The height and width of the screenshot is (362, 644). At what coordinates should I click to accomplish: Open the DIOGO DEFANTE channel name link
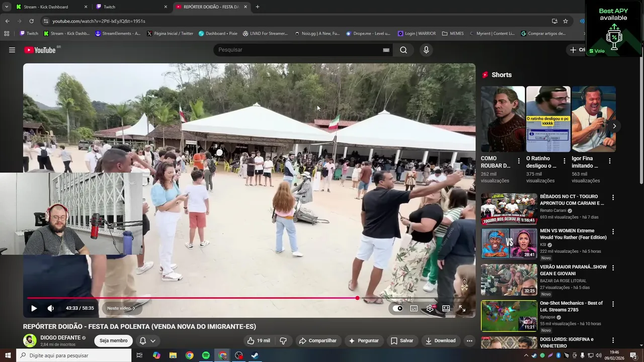[60, 337]
